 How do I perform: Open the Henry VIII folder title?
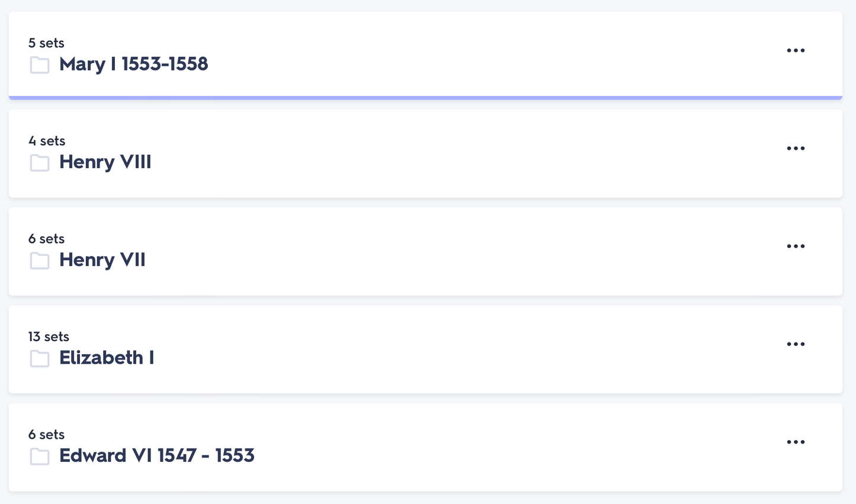pyautogui.click(x=105, y=162)
